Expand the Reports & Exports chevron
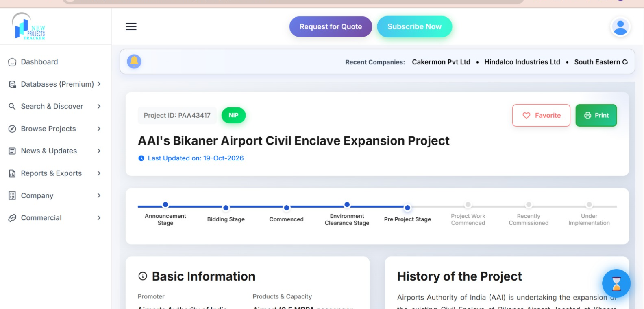Viewport: 644px width, 309px height. click(99, 173)
